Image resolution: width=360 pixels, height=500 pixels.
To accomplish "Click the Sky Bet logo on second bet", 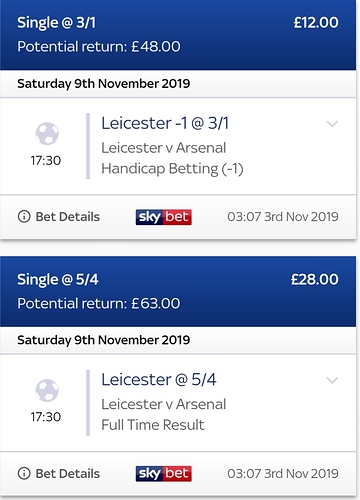I will (164, 474).
